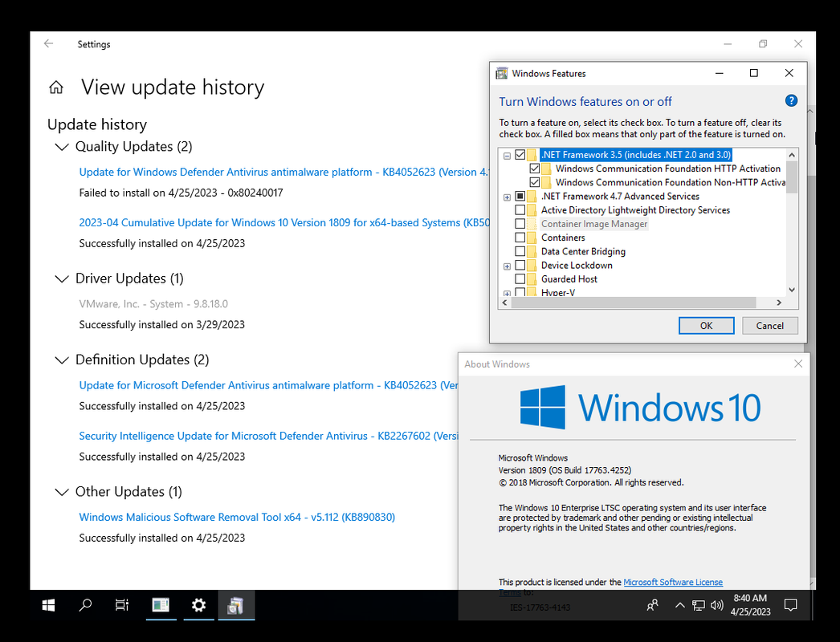Go back using the Settings back arrow

point(49,44)
